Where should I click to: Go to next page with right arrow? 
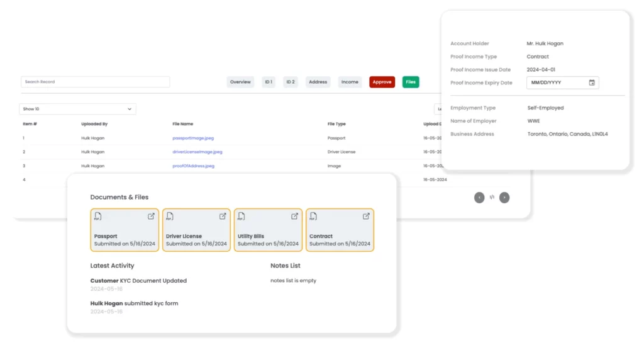click(504, 198)
